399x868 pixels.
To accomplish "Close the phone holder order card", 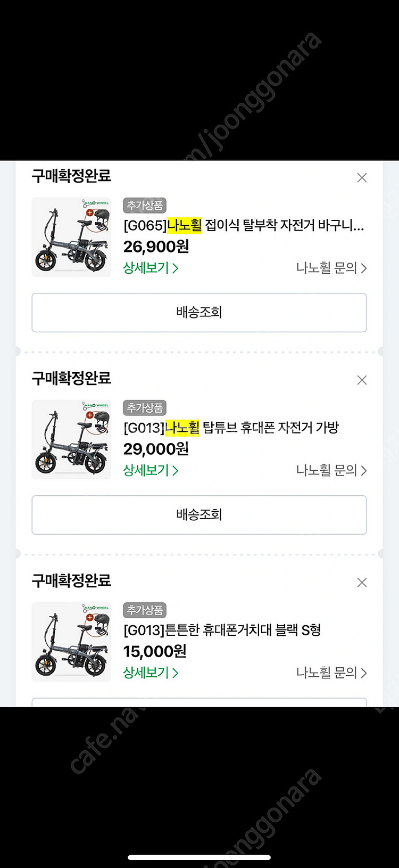I will click(x=362, y=583).
